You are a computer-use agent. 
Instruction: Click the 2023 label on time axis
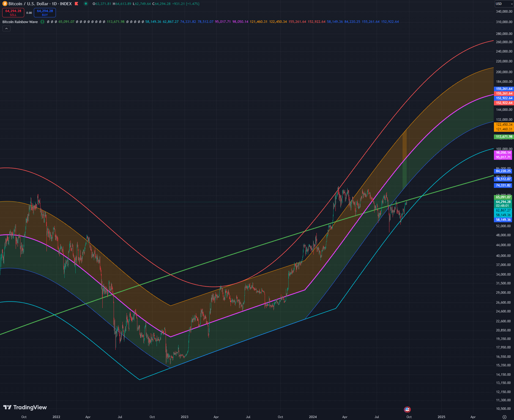[185, 417]
